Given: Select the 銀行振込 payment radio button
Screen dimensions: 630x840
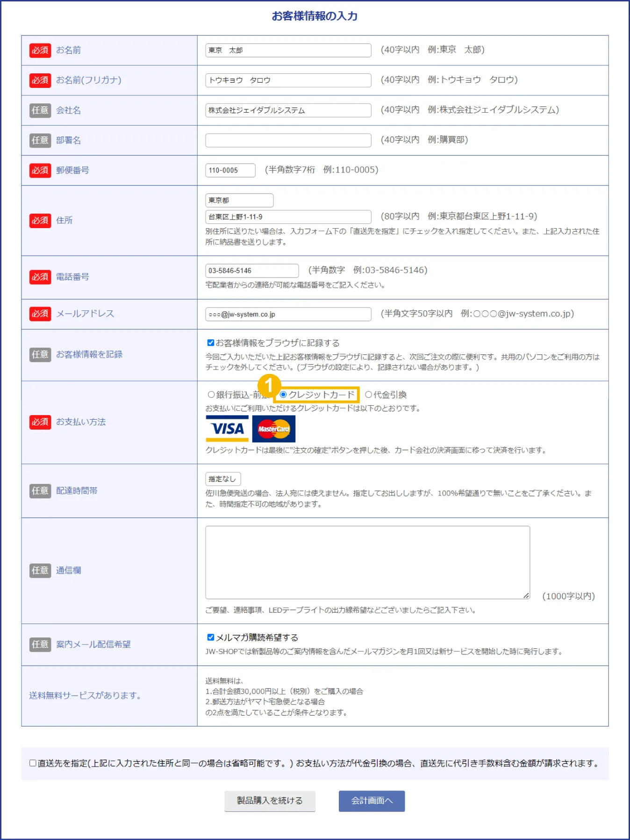Looking at the screenshot, I should [211, 395].
